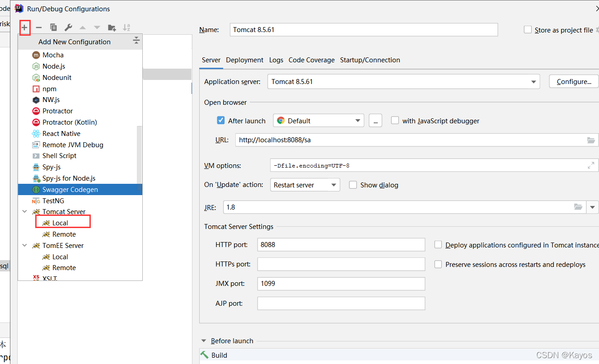Viewport: 599px width, 364px height.
Task: Click the browser ellipsis button
Action: tap(375, 120)
